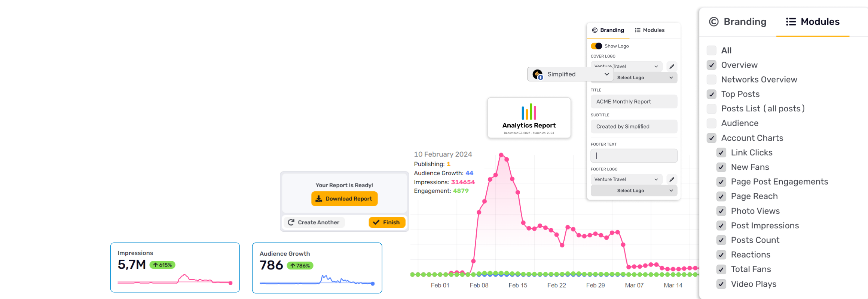This screenshot has height=299, width=868.
Task: Click the Analytics Report cover thumbnail
Action: 529,118
